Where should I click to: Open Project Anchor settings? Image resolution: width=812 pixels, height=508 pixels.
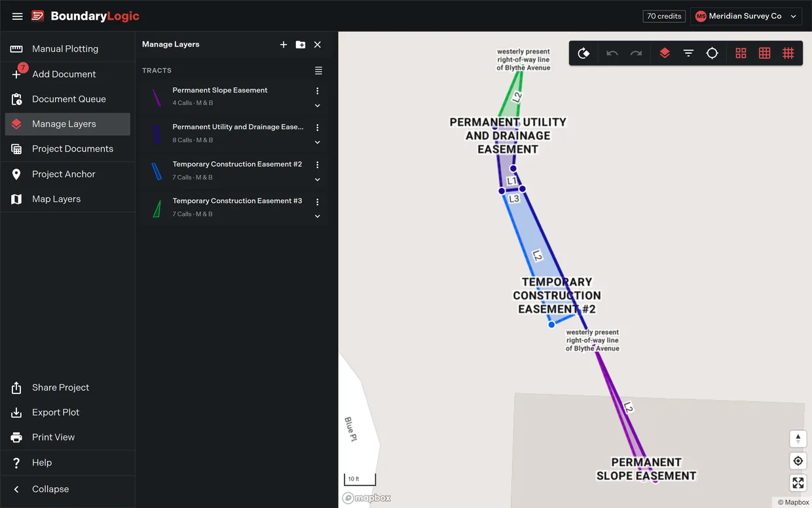pos(67,174)
